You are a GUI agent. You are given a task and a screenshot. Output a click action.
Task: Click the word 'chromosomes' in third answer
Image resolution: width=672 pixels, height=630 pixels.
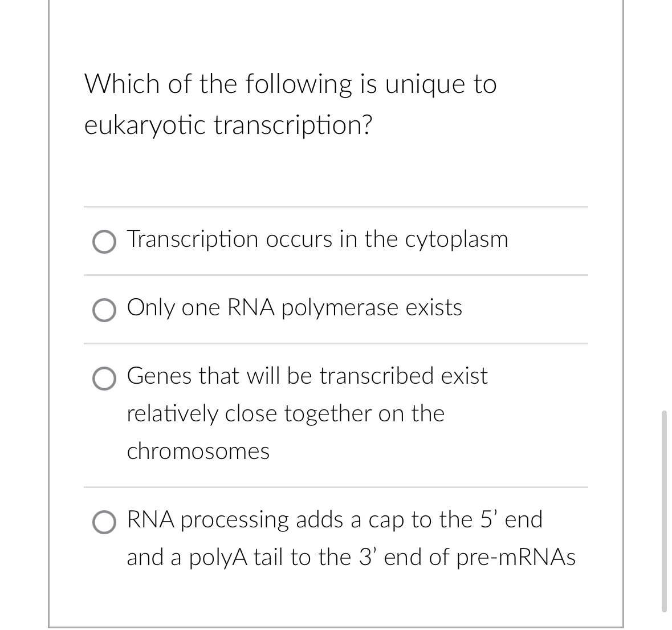[198, 452]
